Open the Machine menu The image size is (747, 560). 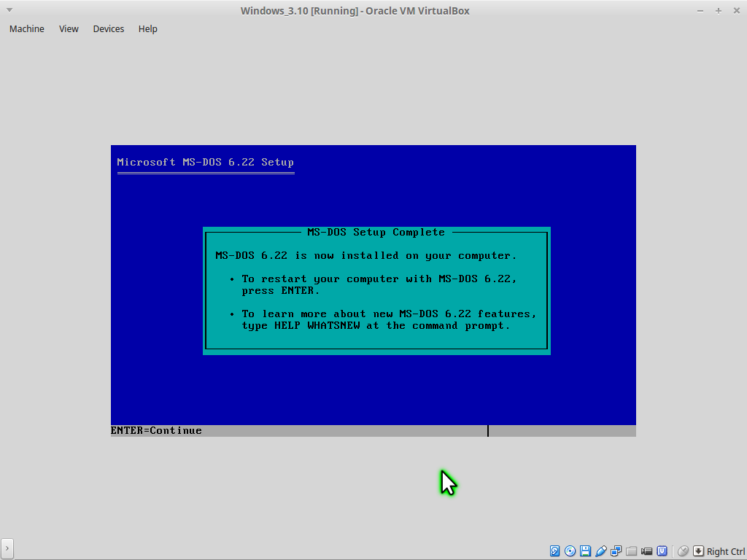click(27, 29)
